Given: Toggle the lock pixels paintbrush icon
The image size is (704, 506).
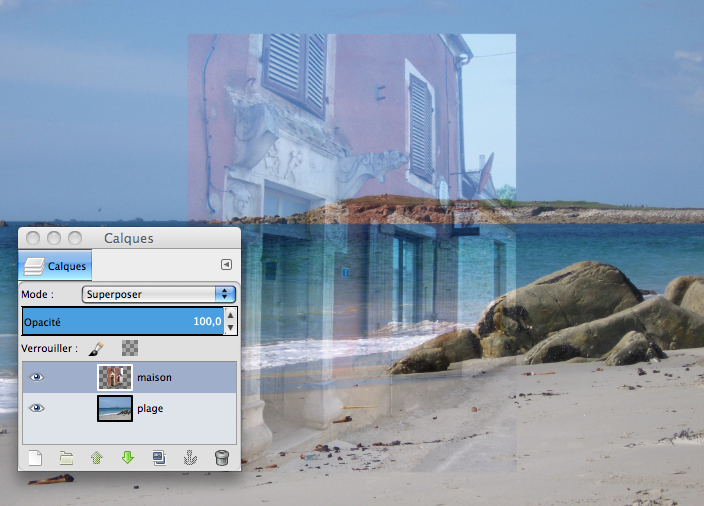Looking at the screenshot, I should pyautogui.click(x=96, y=348).
